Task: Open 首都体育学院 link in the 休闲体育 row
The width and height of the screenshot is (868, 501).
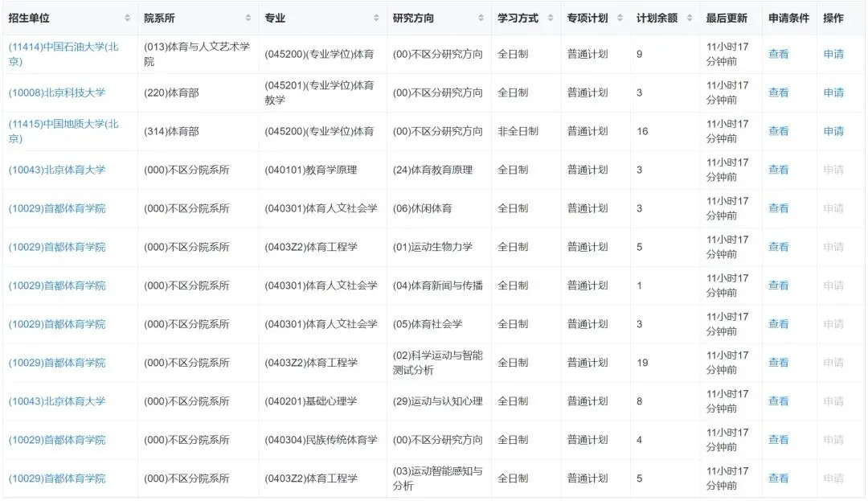Action: click(x=57, y=209)
